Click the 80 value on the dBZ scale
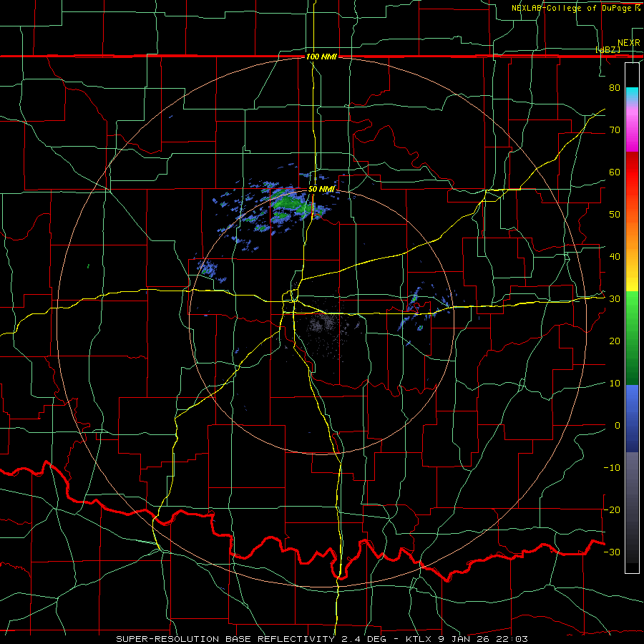 coord(615,87)
